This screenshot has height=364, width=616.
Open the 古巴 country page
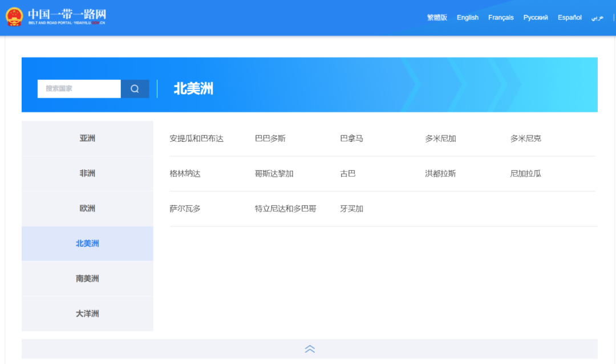348,173
